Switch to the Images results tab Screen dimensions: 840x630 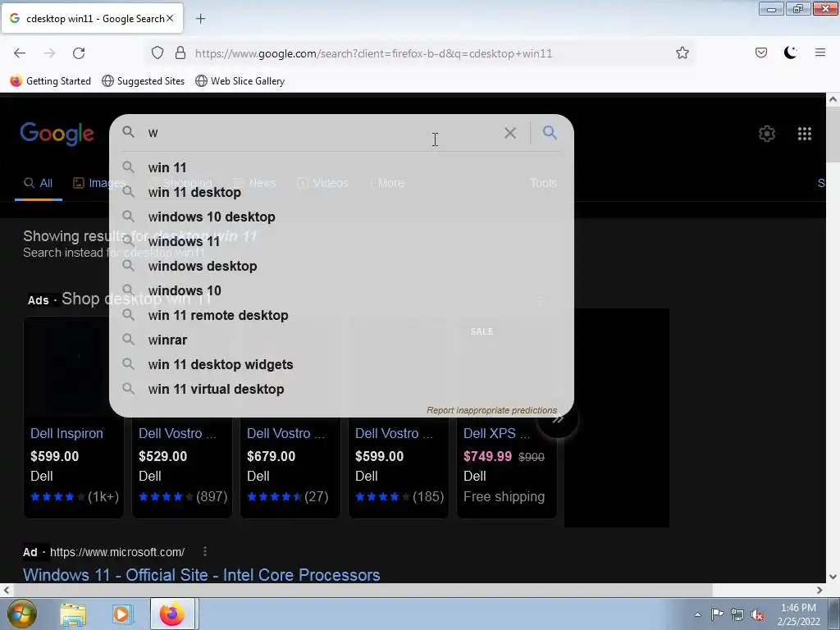pyautogui.click(x=98, y=183)
